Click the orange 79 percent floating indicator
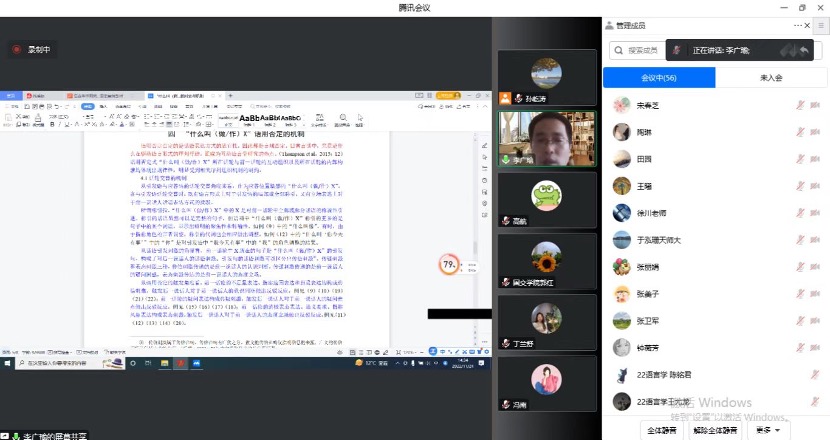This screenshot has height=440, width=830. click(451, 265)
